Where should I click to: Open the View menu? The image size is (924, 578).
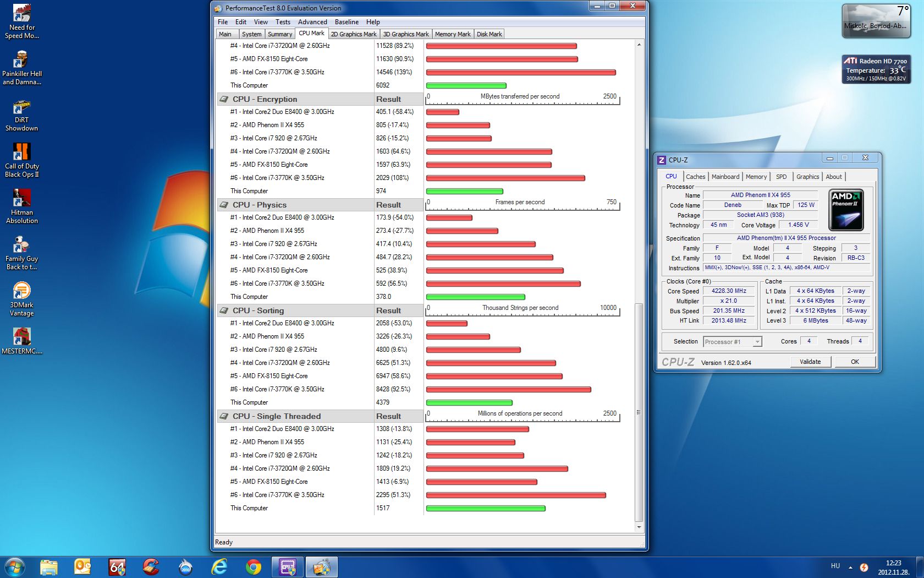(261, 22)
